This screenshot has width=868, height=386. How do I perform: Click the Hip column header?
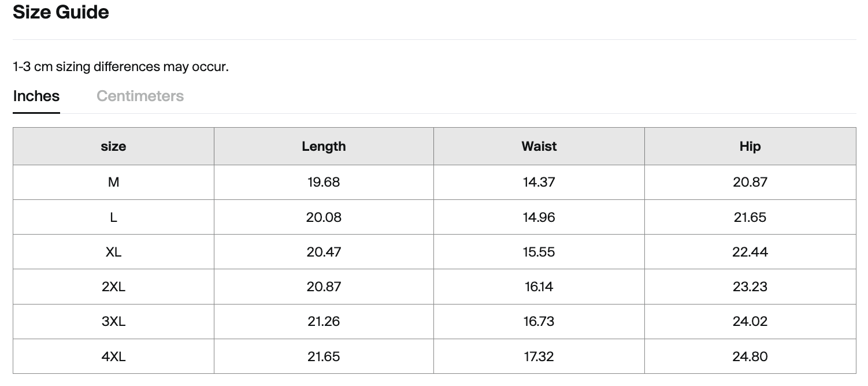click(750, 146)
